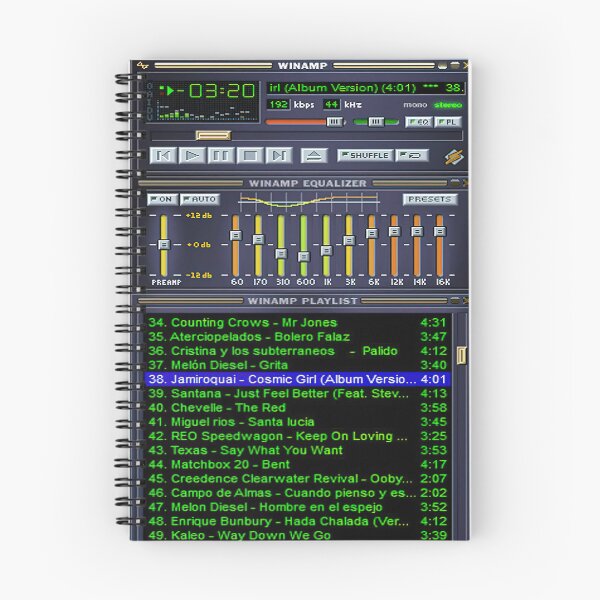Image resolution: width=600 pixels, height=600 pixels.
Task: Click the stereo indicator
Action: click(448, 104)
